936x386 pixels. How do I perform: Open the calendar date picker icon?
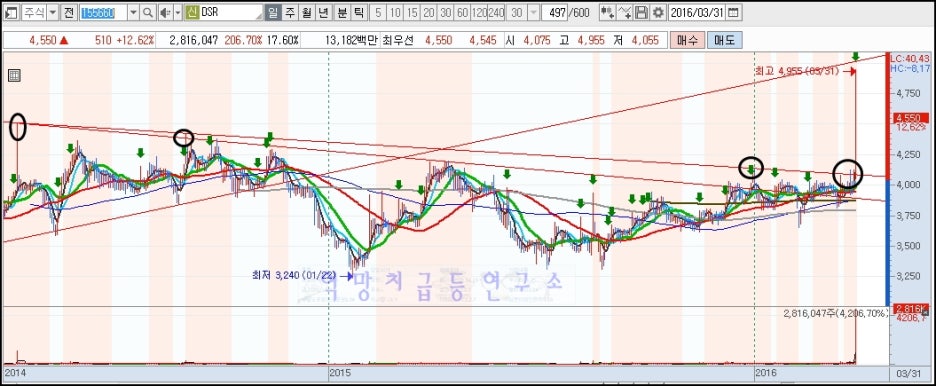coord(733,12)
